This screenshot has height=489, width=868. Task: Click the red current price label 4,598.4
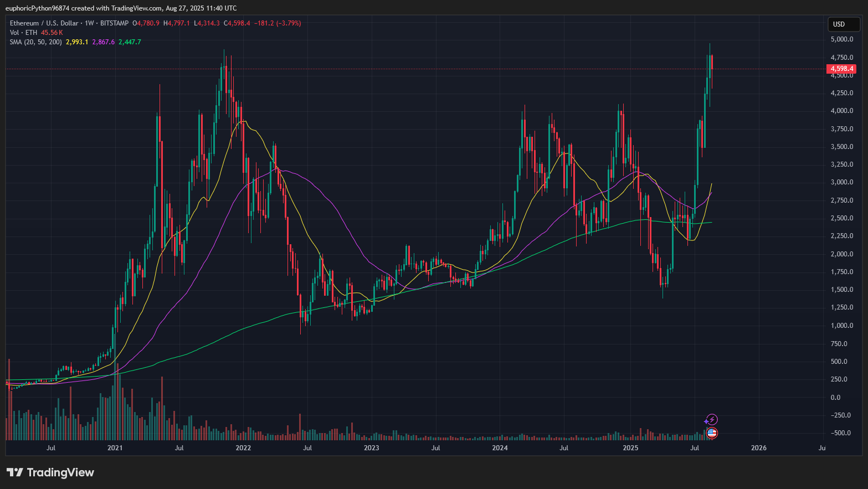(841, 69)
